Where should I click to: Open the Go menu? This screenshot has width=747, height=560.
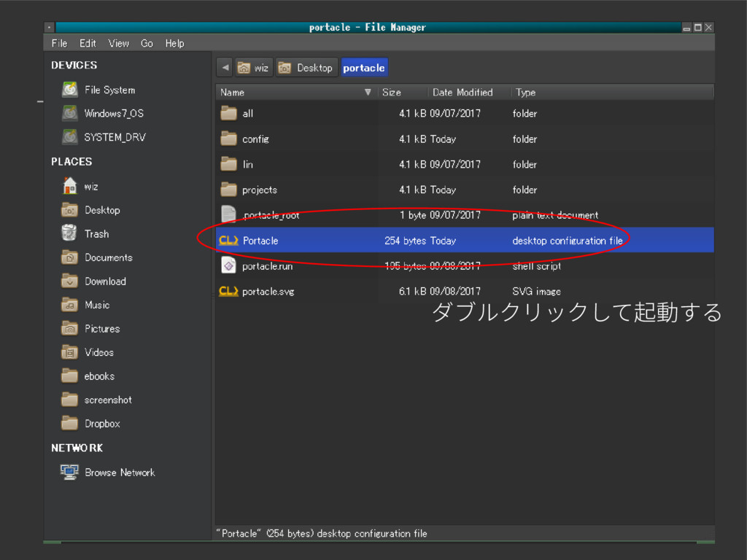pyautogui.click(x=147, y=43)
